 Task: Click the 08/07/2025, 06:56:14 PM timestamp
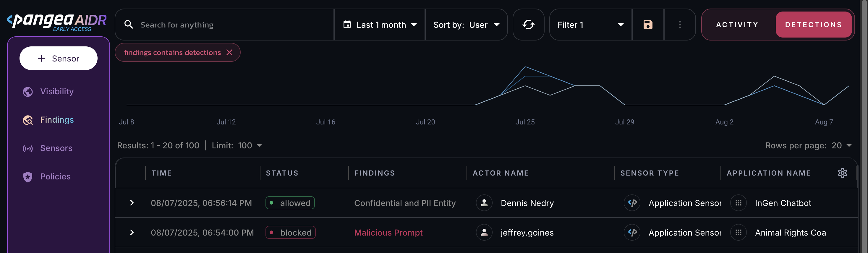tap(201, 203)
